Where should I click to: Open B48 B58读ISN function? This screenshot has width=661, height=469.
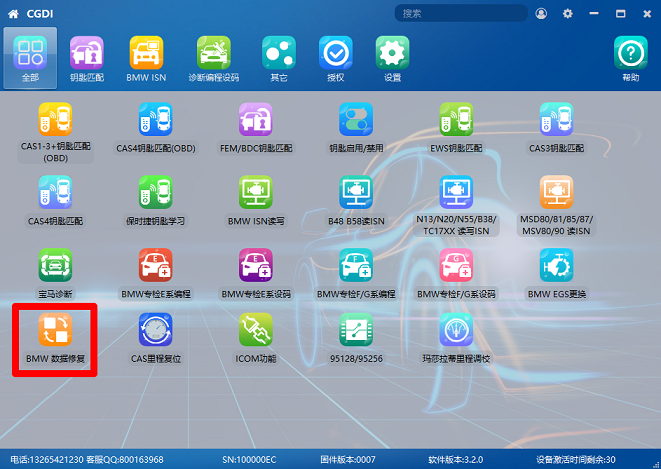coord(356,201)
